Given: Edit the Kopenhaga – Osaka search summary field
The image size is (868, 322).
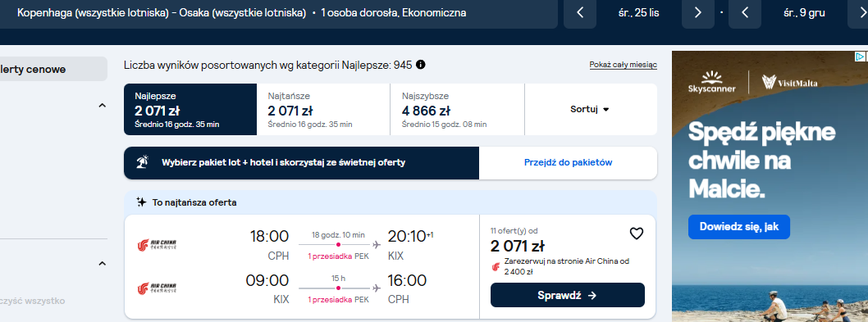Looking at the screenshot, I should 278,13.
